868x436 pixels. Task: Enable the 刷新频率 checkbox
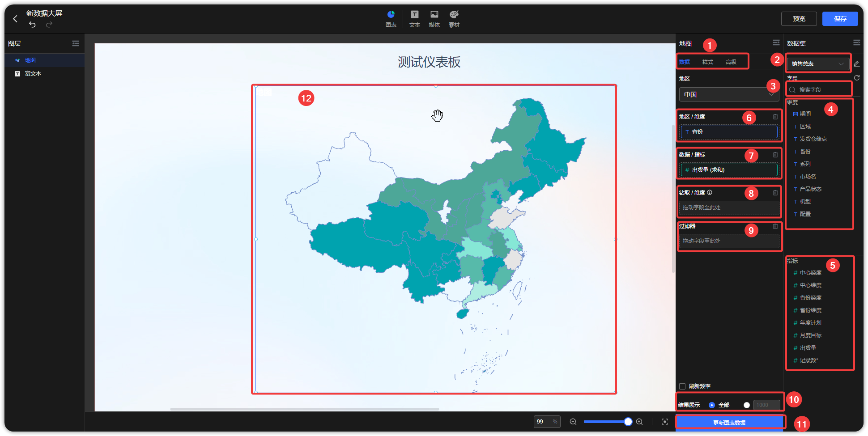coord(682,386)
